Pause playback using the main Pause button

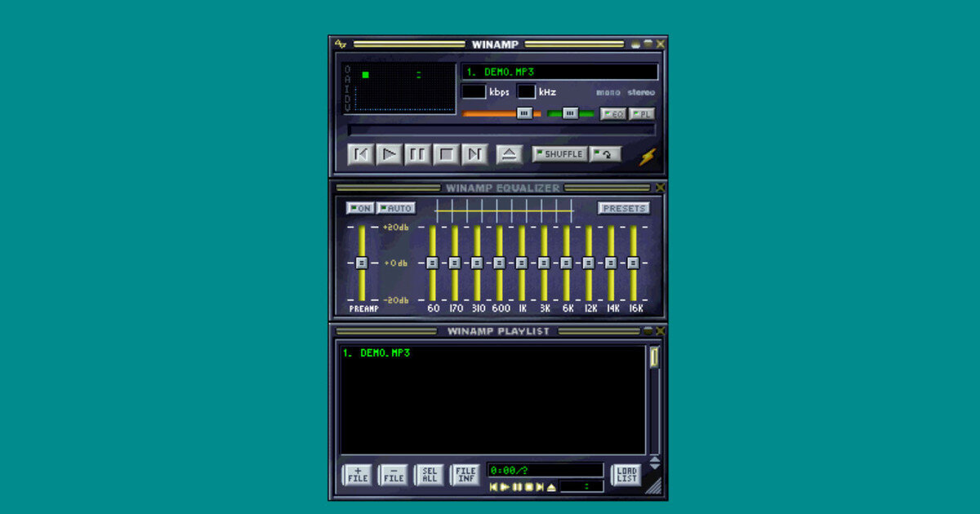[417, 154]
